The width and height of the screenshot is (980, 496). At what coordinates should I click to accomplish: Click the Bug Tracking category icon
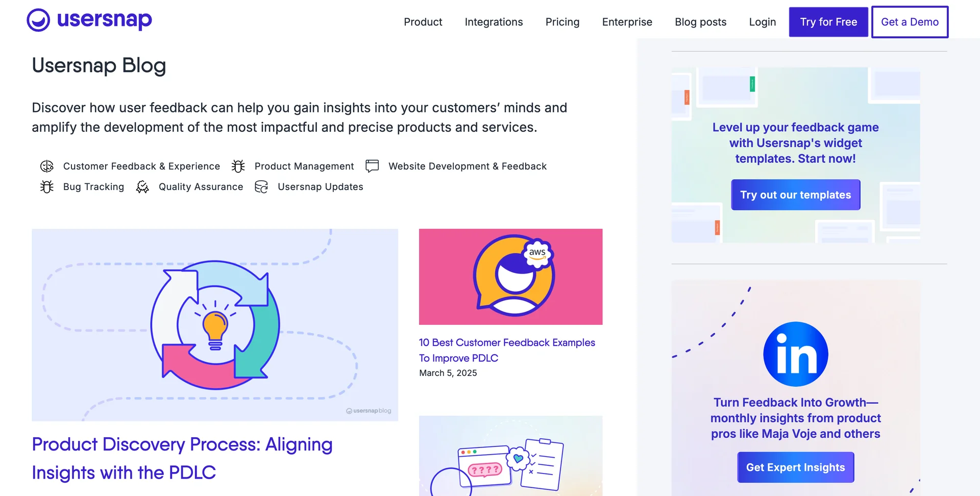click(47, 187)
